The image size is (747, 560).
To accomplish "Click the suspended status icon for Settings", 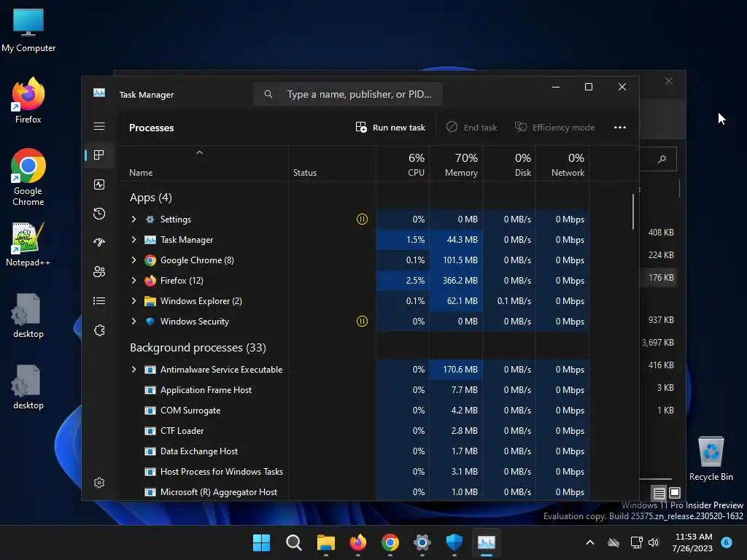I will coord(362,219).
